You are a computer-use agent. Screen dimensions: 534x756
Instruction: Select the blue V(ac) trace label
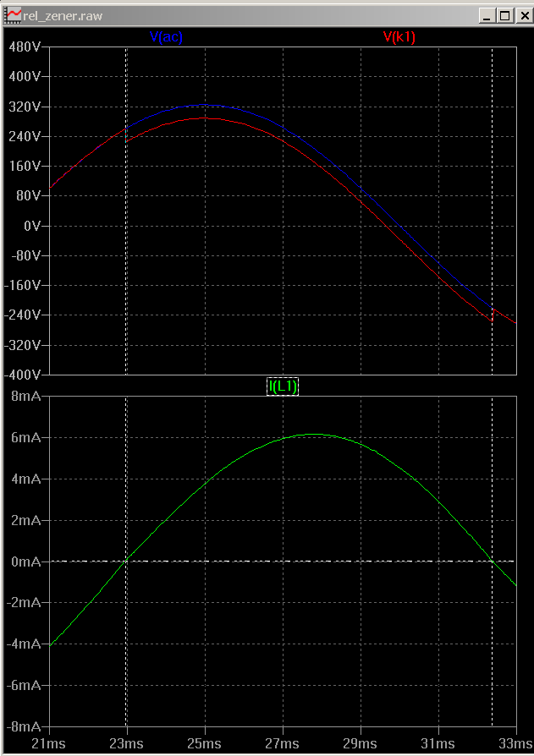click(x=166, y=36)
